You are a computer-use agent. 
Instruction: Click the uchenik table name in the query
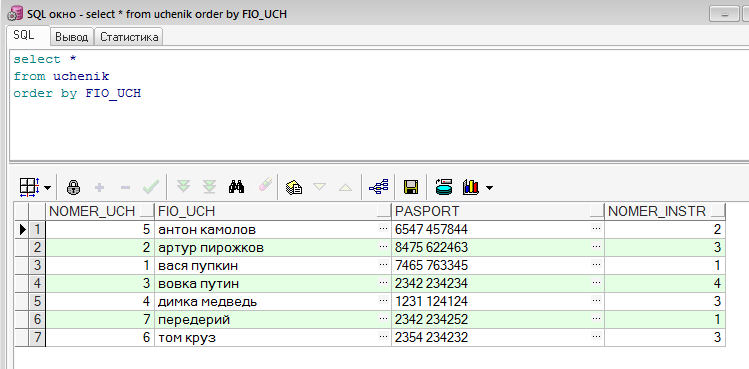tap(81, 76)
